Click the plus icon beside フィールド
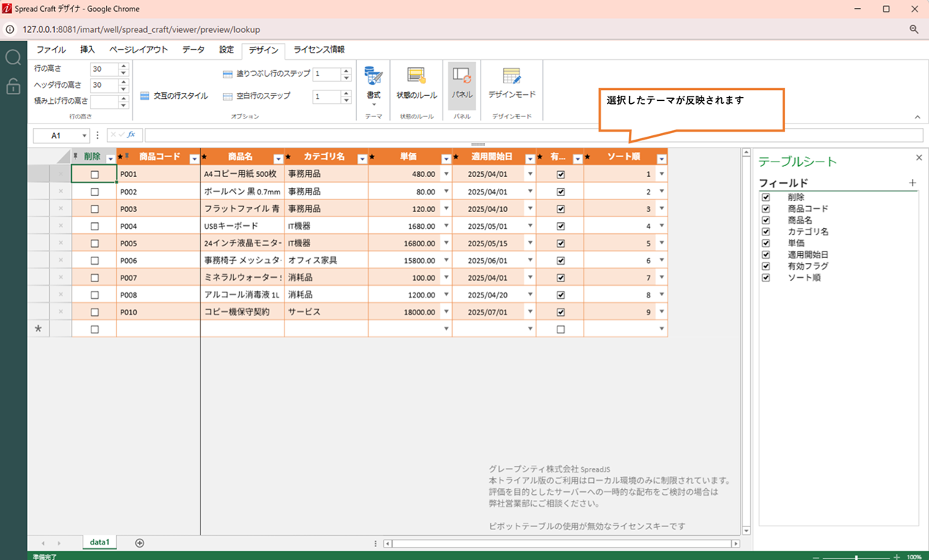Screen dimensions: 929x560 [912, 183]
